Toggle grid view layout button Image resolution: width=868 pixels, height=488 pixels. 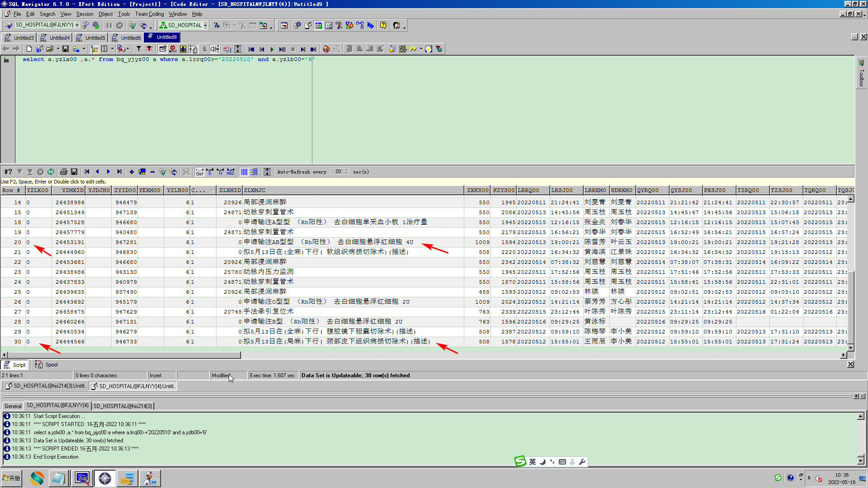[x=244, y=172]
